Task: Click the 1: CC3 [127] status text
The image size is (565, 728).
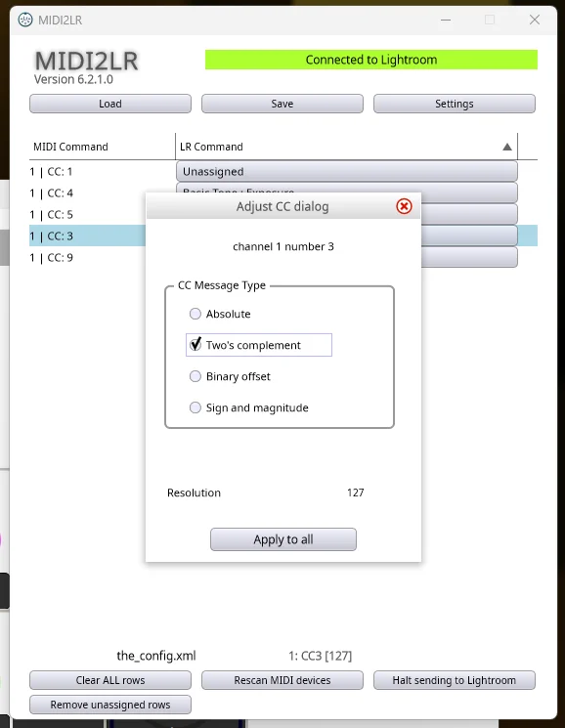Action: tap(320, 656)
